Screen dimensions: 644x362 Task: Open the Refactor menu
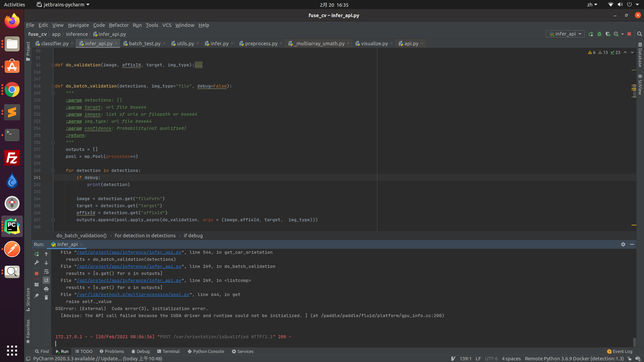click(x=119, y=25)
